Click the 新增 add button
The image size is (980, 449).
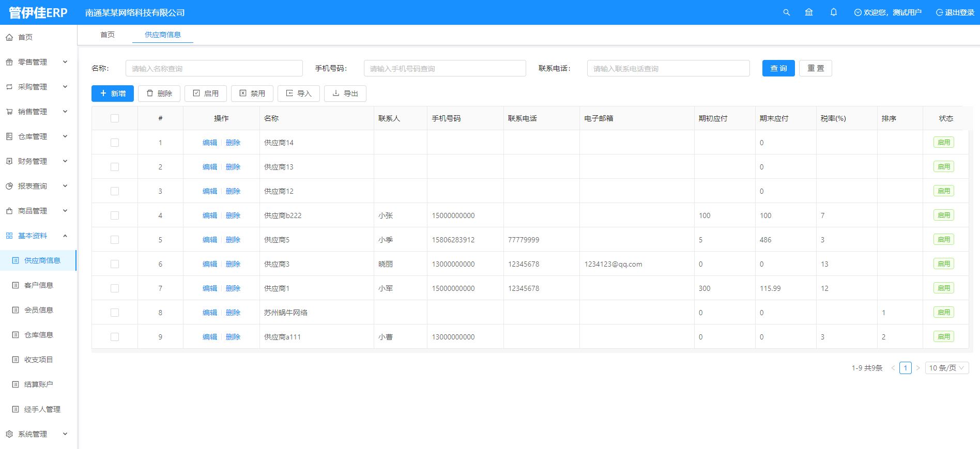113,94
